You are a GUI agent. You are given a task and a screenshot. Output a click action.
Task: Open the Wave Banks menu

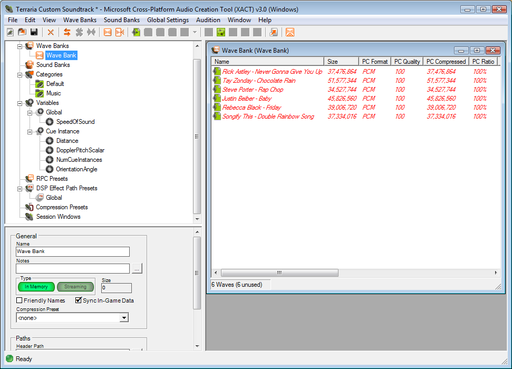pyautogui.click(x=80, y=20)
